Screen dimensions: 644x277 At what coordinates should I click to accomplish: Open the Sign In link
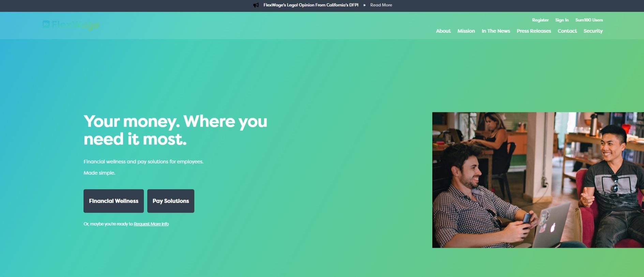coord(562,20)
